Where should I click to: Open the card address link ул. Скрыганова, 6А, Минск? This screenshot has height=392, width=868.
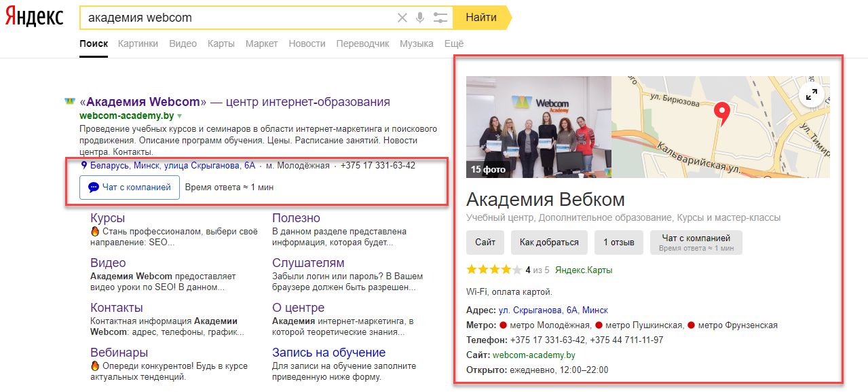tap(553, 310)
